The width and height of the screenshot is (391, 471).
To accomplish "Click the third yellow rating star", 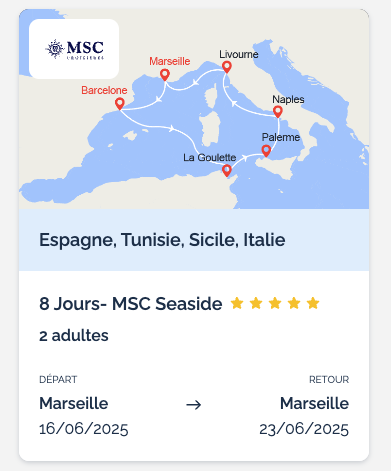I will (x=275, y=303).
